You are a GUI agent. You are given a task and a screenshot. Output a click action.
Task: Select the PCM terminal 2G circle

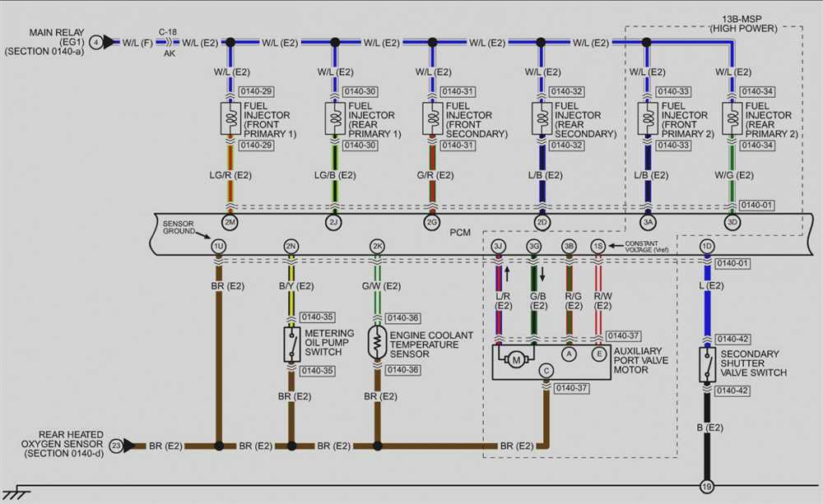(431, 222)
